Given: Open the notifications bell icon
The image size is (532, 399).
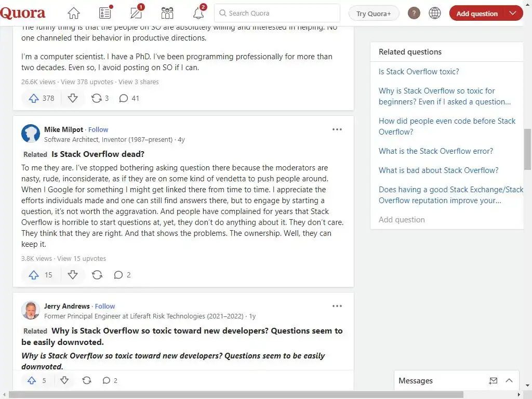Looking at the screenshot, I should point(199,12).
